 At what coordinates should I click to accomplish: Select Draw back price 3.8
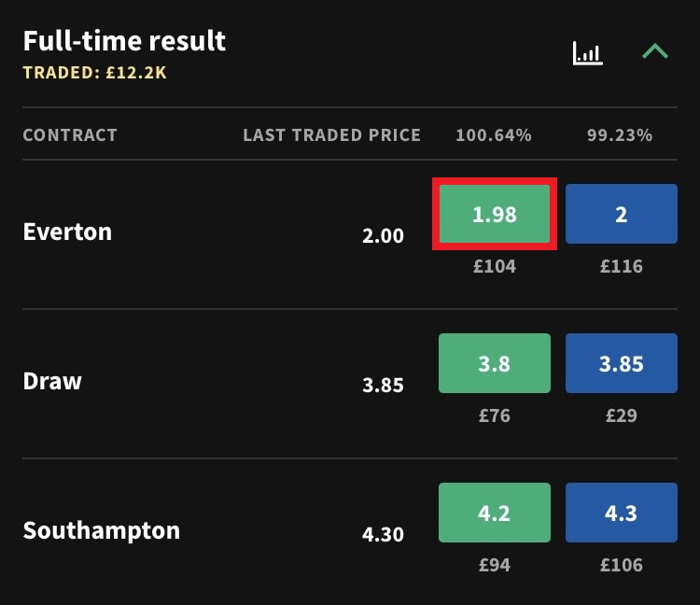click(x=494, y=364)
